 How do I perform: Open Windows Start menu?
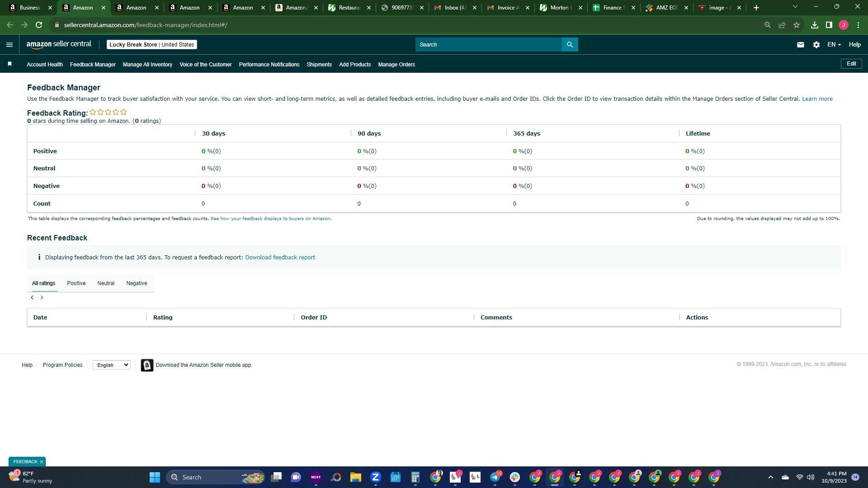155,477
